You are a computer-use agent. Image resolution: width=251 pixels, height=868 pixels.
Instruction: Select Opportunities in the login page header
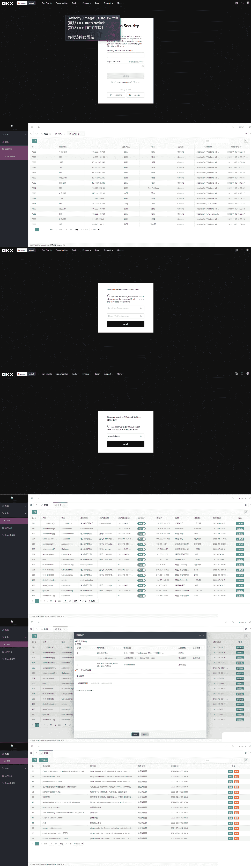[62, 3]
